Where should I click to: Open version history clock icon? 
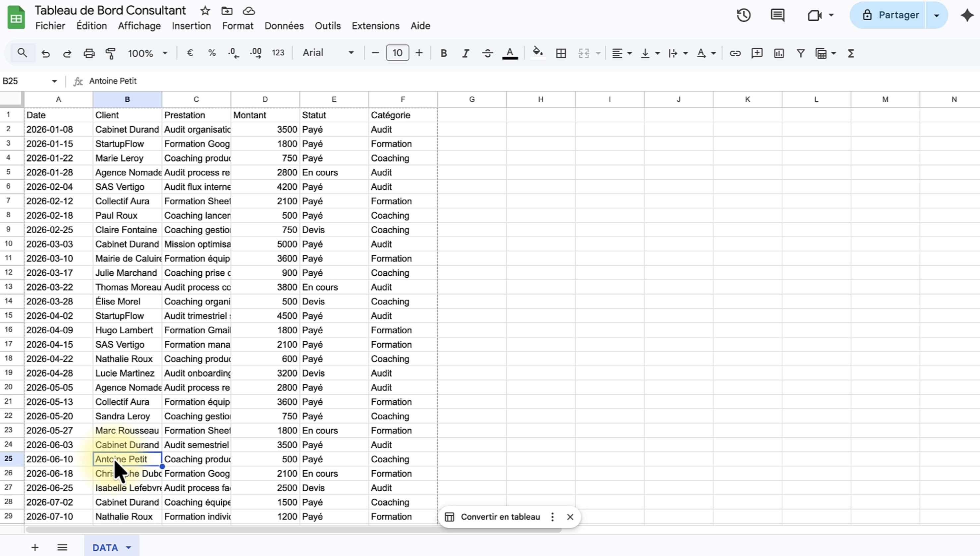(743, 15)
